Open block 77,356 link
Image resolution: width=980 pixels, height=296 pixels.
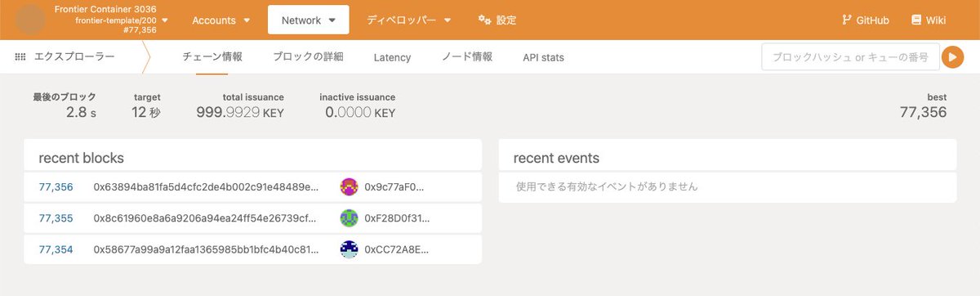(56, 187)
